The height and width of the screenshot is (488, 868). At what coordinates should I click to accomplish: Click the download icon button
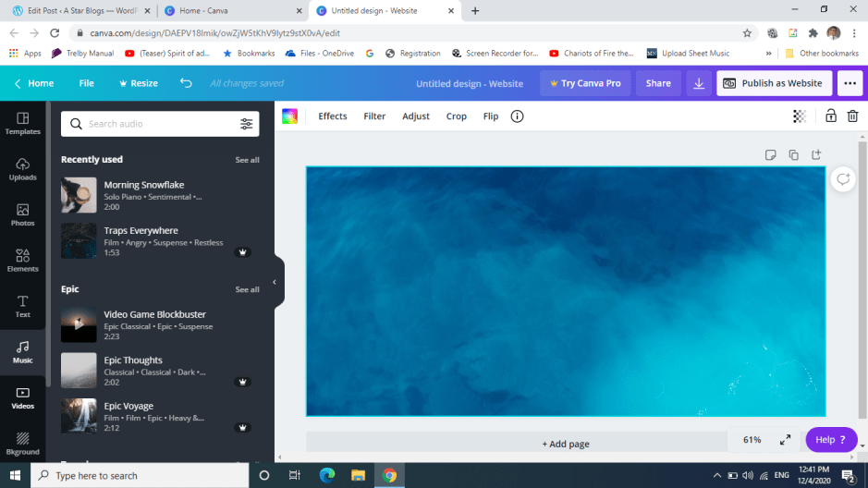tap(699, 83)
